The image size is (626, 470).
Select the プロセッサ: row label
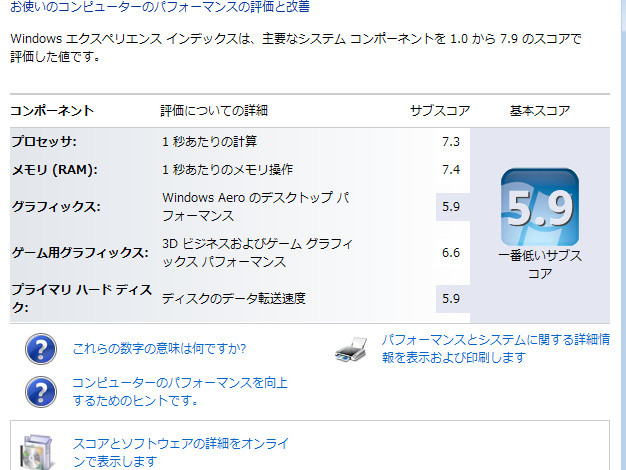(x=44, y=141)
